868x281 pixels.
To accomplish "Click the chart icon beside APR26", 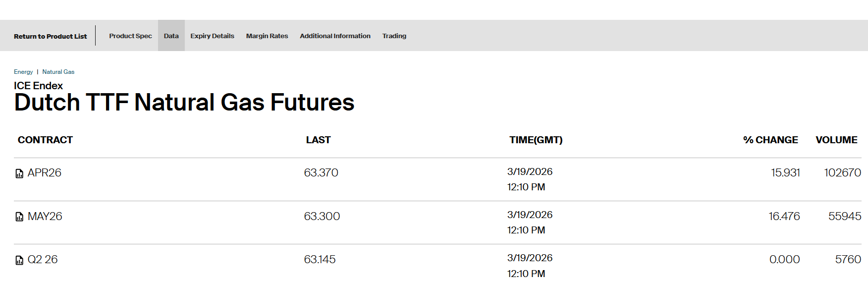I will [x=19, y=173].
